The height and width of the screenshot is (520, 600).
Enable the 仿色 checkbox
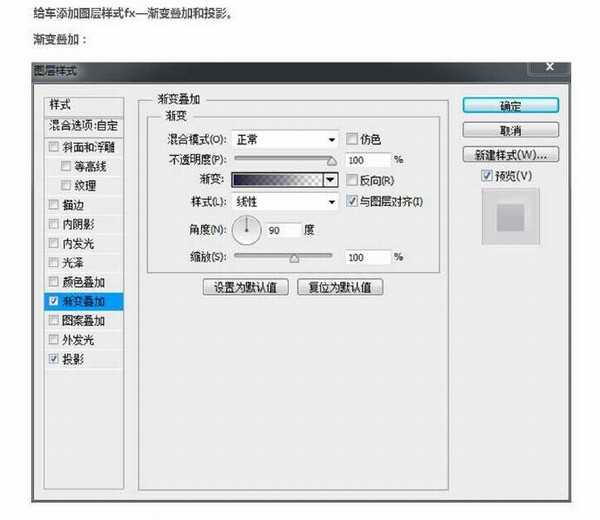(x=352, y=139)
